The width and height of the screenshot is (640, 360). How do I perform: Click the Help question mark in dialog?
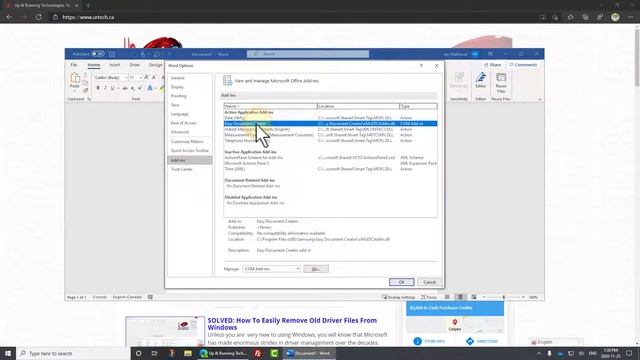421,65
